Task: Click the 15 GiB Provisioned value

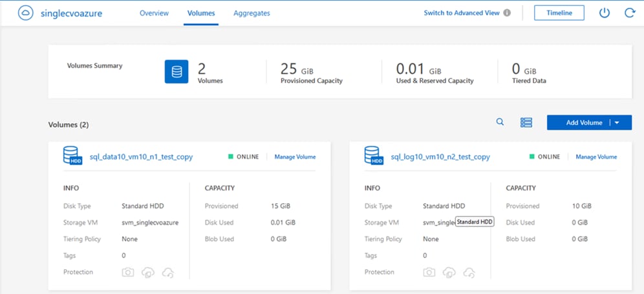Action: pos(280,206)
